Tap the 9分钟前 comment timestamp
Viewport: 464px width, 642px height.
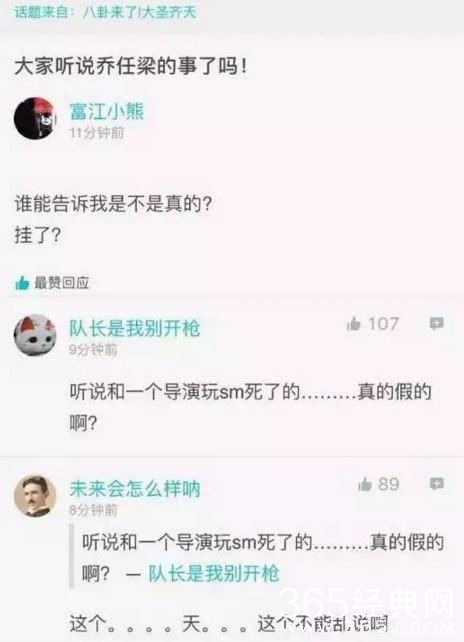[x=93, y=350]
